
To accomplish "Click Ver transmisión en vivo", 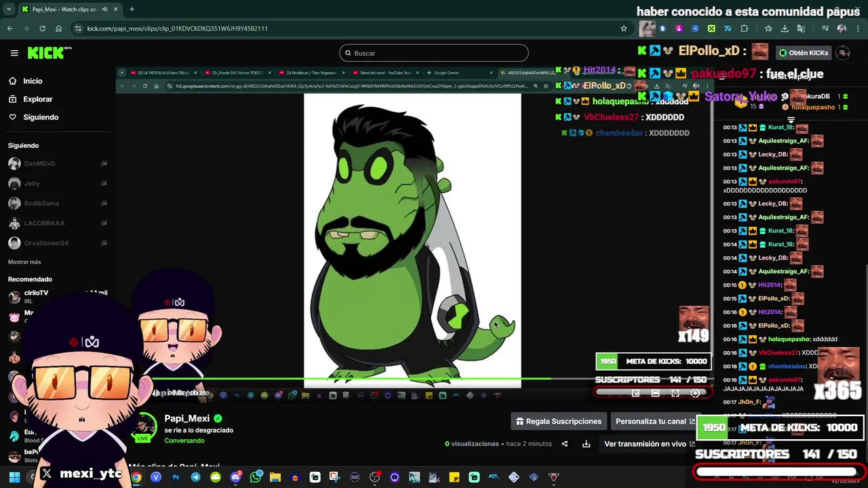I will coord(649,444).
